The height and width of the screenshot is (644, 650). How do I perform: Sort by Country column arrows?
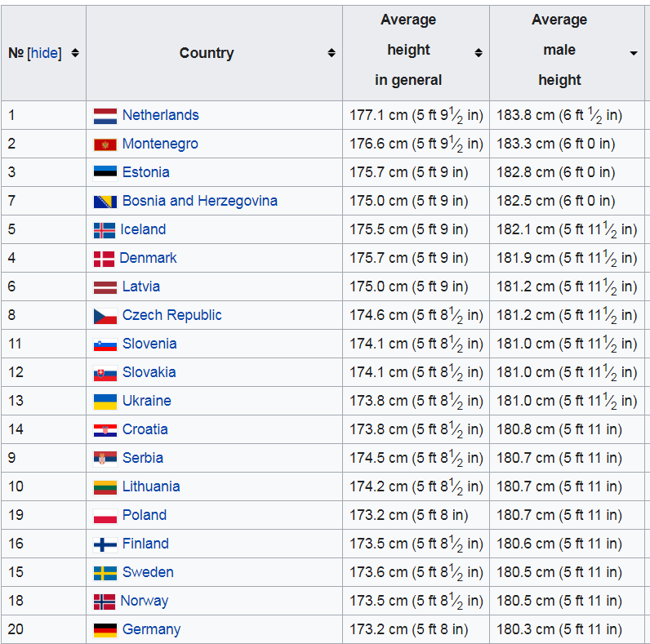332,53
